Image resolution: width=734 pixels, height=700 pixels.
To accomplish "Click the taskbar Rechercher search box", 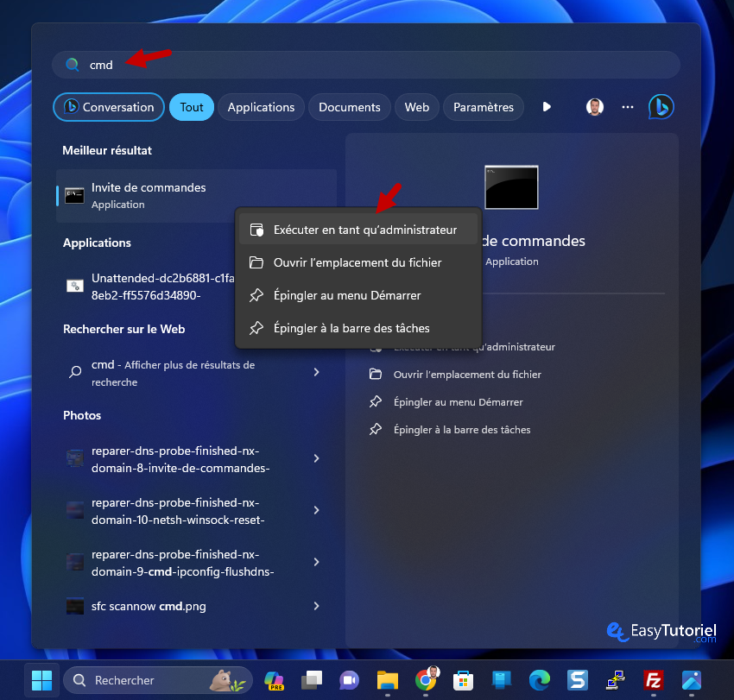I will tap(158, 680).
